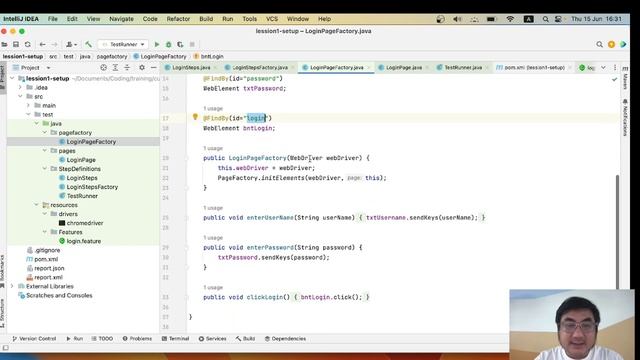Run with coverage from the toolbar
The image size is (640, 360).
point(180,44)
